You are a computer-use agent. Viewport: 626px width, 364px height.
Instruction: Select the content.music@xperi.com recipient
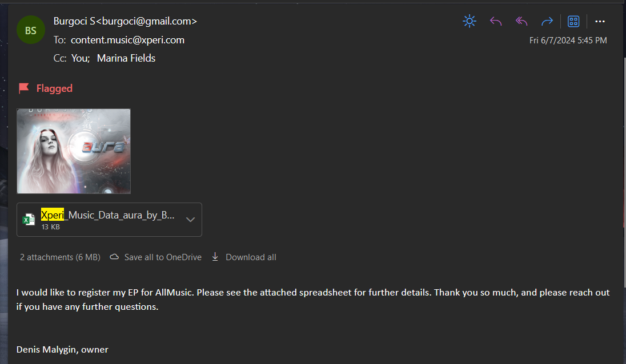point(127,40)
